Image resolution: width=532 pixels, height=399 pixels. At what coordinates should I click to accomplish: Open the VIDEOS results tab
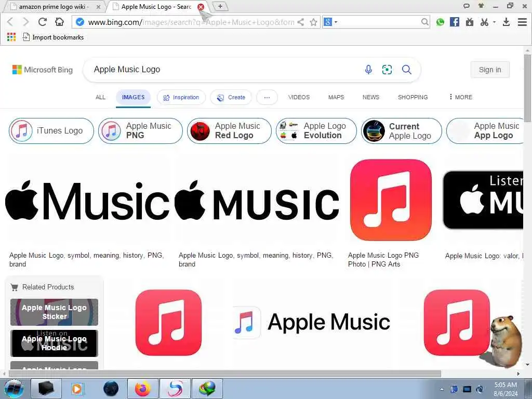pos(299,97)
